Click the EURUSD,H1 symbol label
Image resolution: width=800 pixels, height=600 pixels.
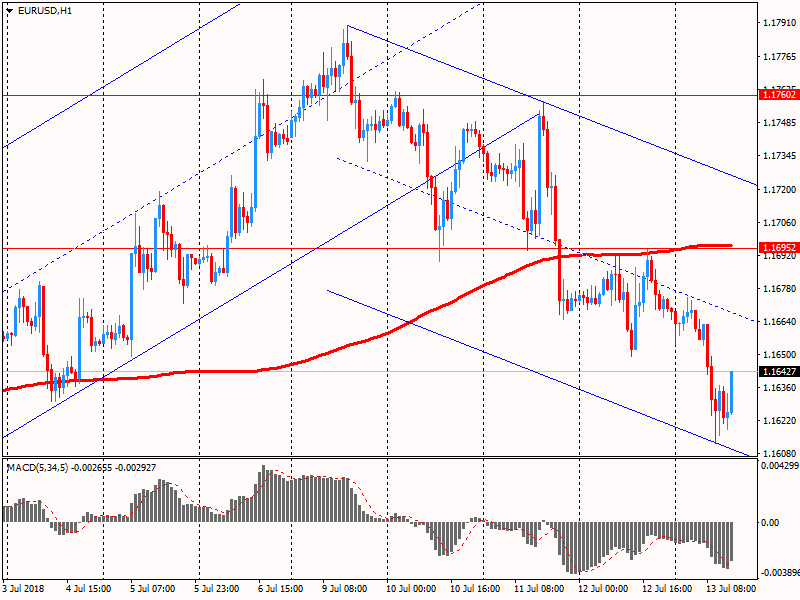pyautogui.click(x=45, y=11)
